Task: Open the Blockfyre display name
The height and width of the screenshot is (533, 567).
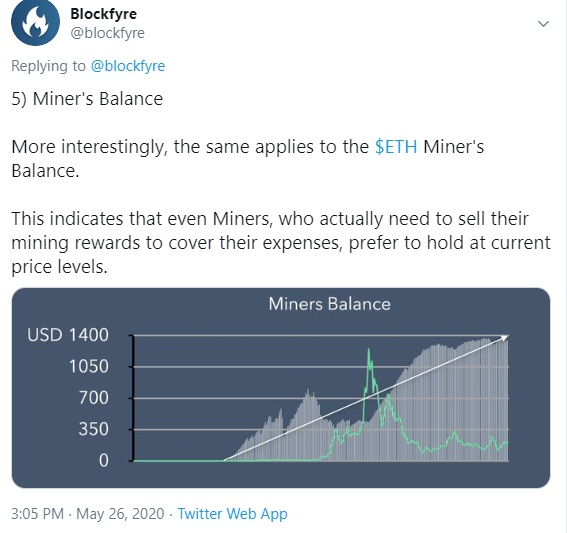Action: pyautogui.click(x=103, y=14)
